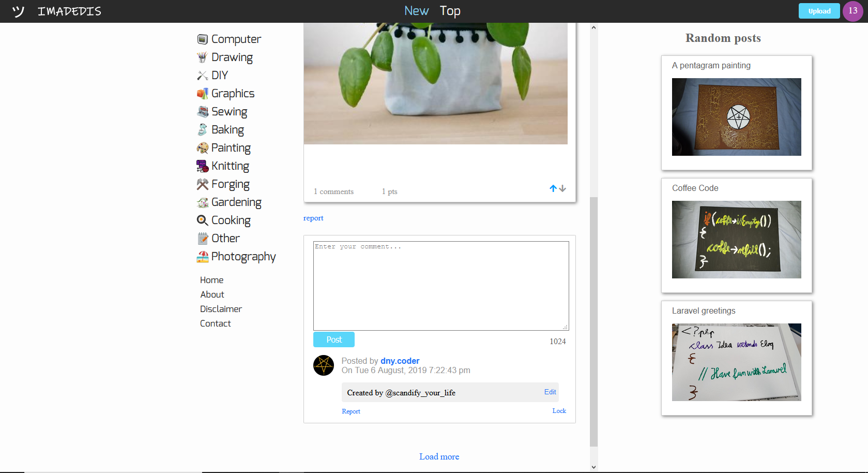868x473 pixels.
Task: Open dny.coder's pentagram avatar
Action: pyautogui.click(x=324, y=365)
